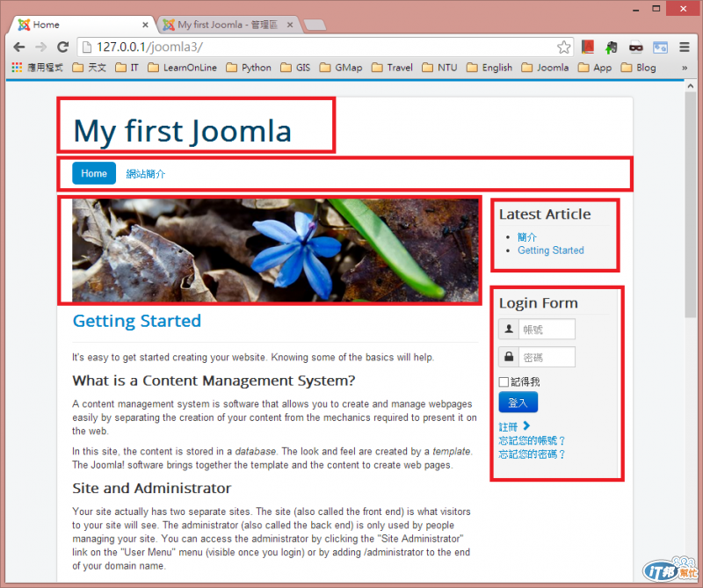Click the blue flower banner image
703x588 pixels.
tap(275, 250)
